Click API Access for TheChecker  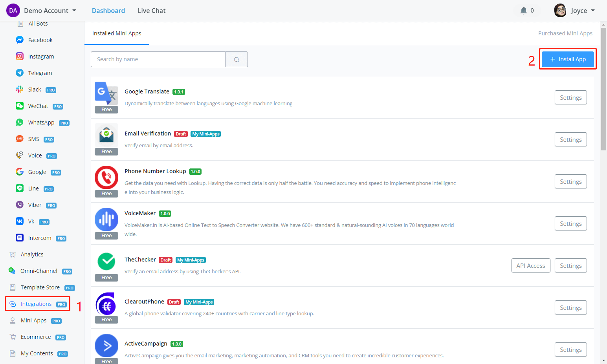(x=531, y=266)
